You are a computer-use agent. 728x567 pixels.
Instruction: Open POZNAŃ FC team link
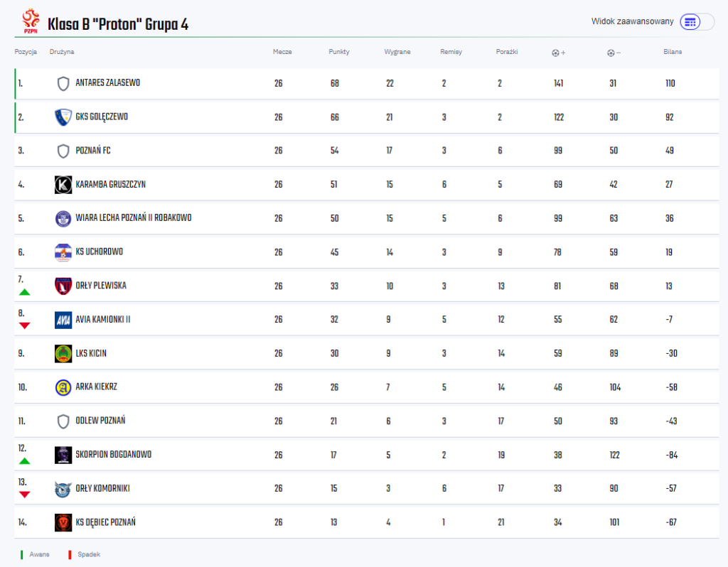(93, 151)
